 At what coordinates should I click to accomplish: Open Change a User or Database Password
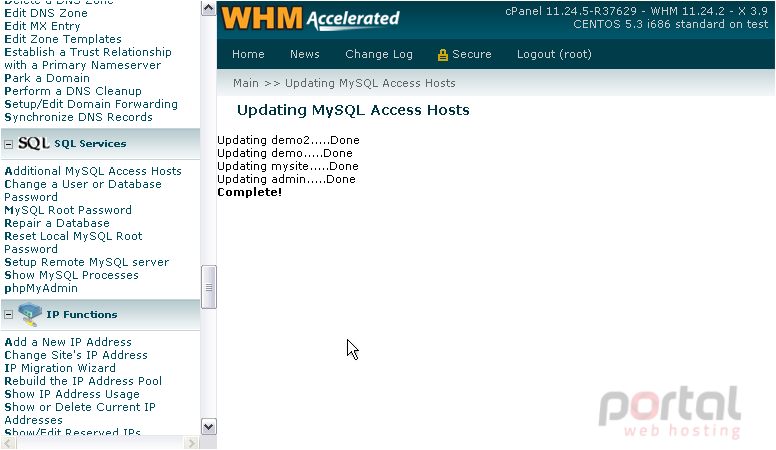(83, 190)
